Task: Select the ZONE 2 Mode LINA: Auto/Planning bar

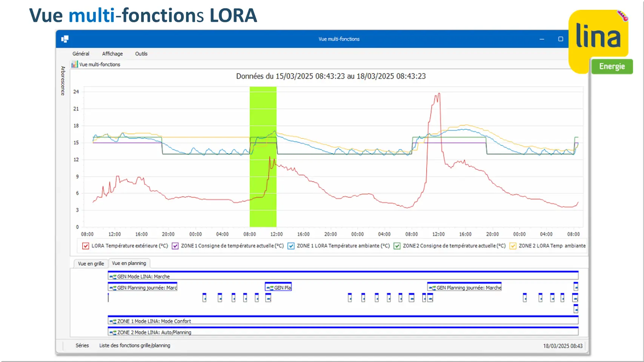Action: point(343,331)
